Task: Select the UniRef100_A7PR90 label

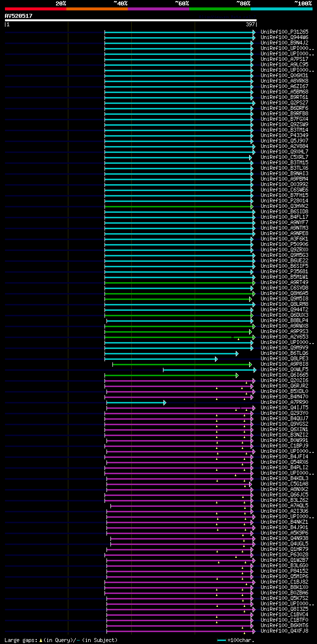Action: (284, 402)
